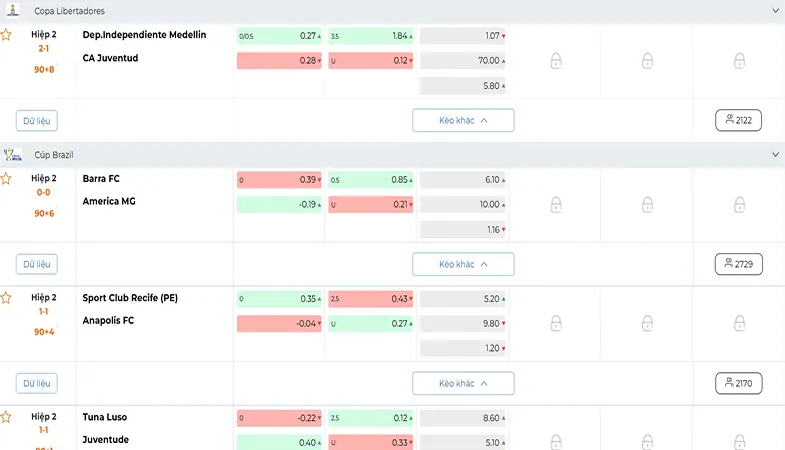The width and height of the screenshot is (785, 450).
Task: Click the Copa Libertadores trophy icon
Action: [13, 10]
